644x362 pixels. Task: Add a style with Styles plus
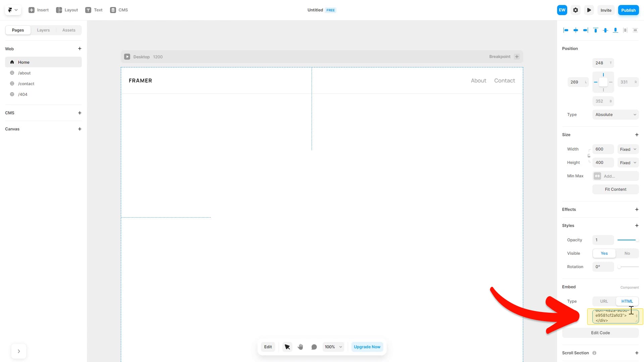tap(637, 226)
